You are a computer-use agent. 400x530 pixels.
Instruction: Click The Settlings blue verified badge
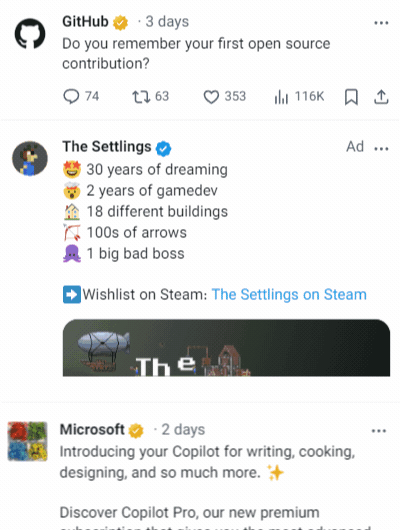(163, 149)
